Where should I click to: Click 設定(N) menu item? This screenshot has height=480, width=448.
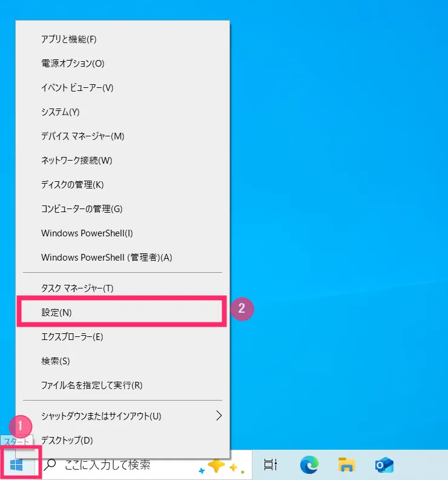[122, 312]
